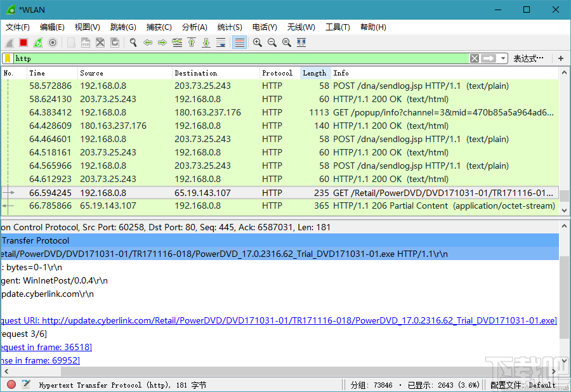Zoom in on the packet list
This screenshot has height=392, width=571.
pos(258,42)
